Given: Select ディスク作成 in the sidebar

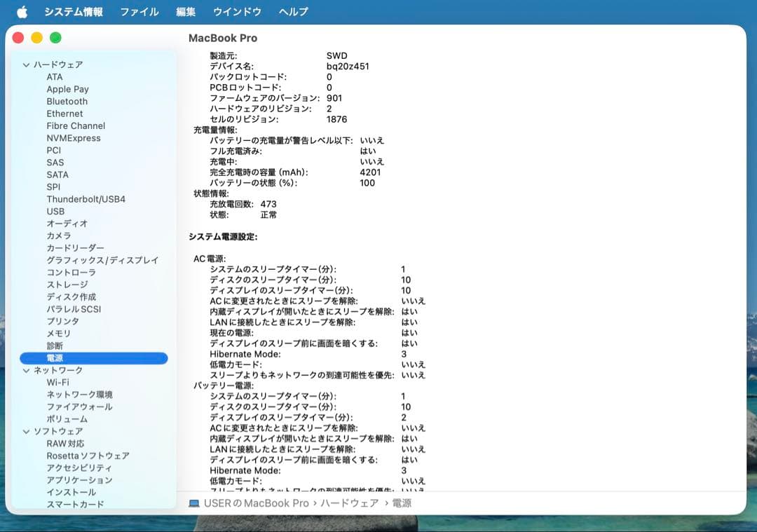Looking at the screenshot, I should tap(71, 297).
